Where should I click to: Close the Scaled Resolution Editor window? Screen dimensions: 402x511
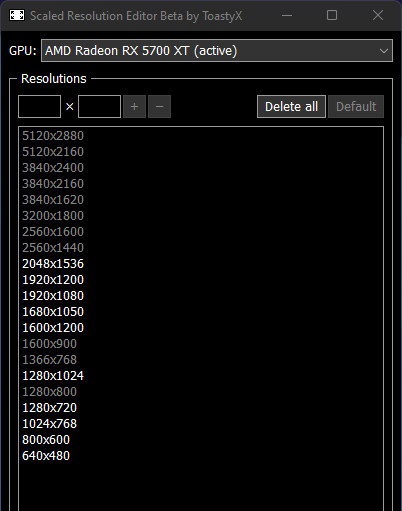378,15
